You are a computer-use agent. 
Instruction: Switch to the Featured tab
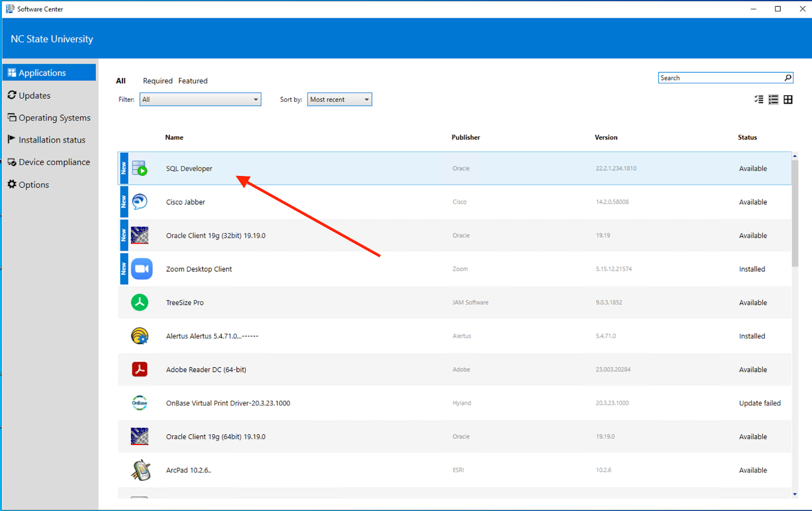point(192,81)
